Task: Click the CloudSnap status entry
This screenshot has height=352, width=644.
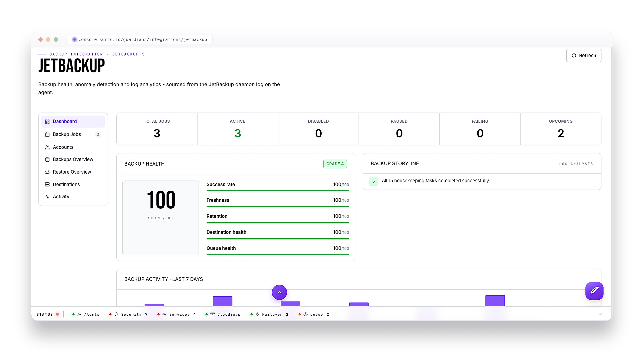Action: click(223, 314)
